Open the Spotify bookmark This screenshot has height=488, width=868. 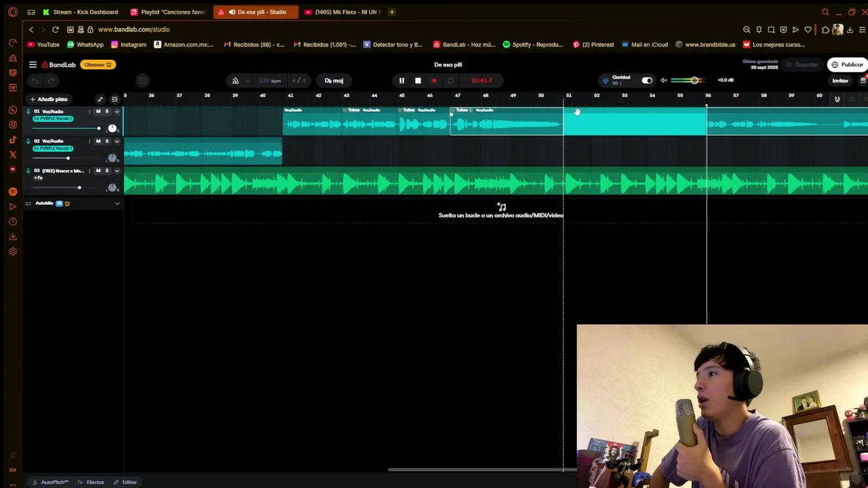(533, 45)
